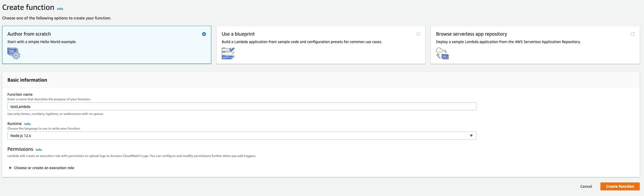Open the Info link beside Create function
This screenshot has width=644, height=196.
pos(60,9)
